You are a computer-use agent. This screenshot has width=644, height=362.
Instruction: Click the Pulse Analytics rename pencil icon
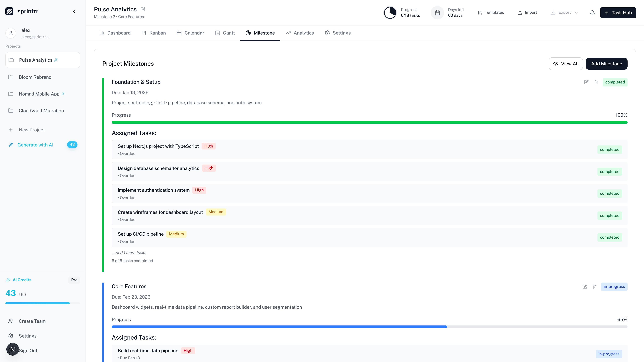(143, 9)
